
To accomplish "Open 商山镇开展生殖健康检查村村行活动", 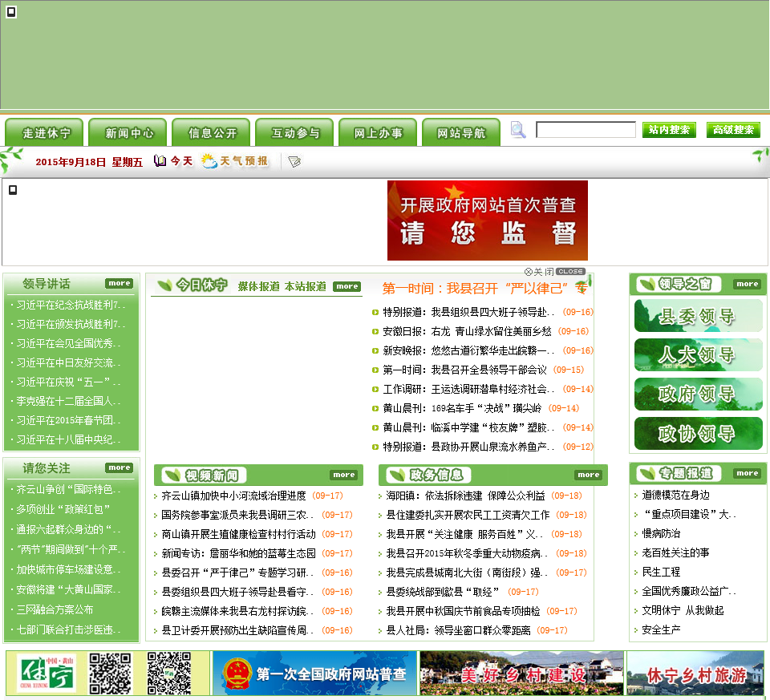I will pyautogui.click(x=238, y=534).
